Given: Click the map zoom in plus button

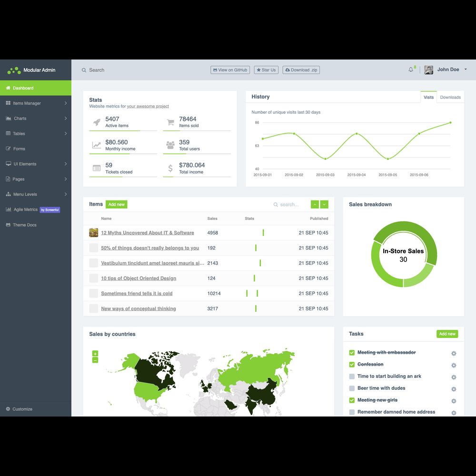Looking at the screenshot, I should click(95, 354).
